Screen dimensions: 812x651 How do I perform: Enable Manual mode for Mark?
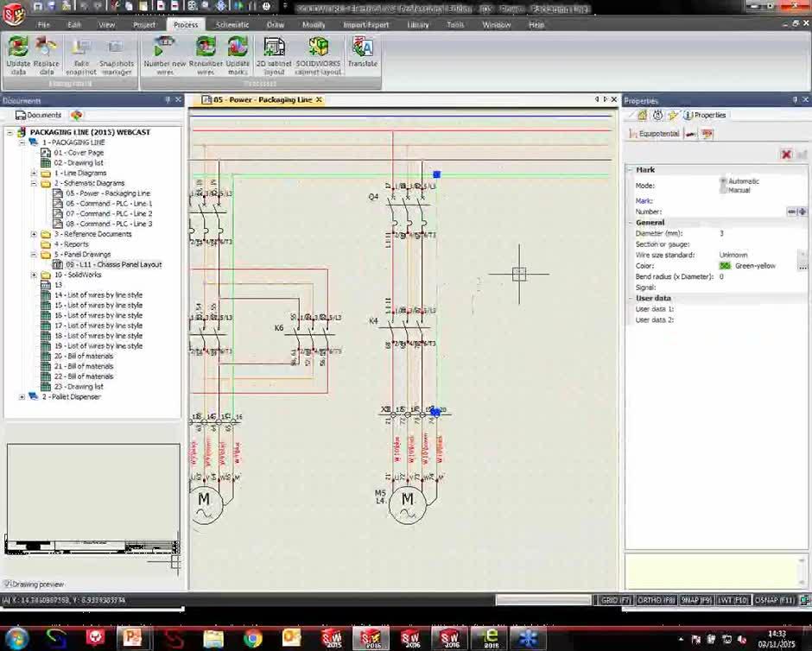tap(722, 188)
